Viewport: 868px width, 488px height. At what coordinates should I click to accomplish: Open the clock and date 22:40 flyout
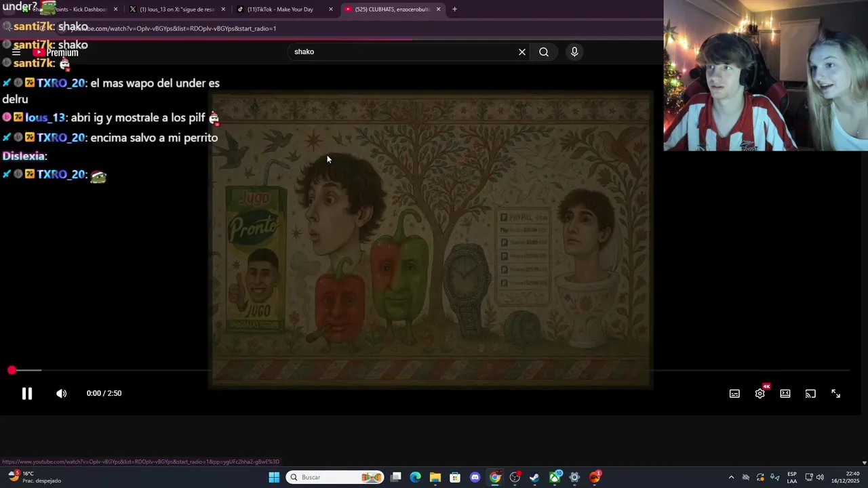pyautogui.click(x=847, y=477)
